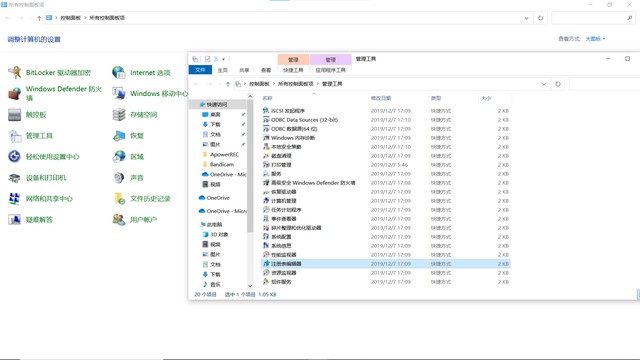This screenshot has height=360, width=640.
Task: Open 轻松使用设置中心 icon
Action: (14, 156)
